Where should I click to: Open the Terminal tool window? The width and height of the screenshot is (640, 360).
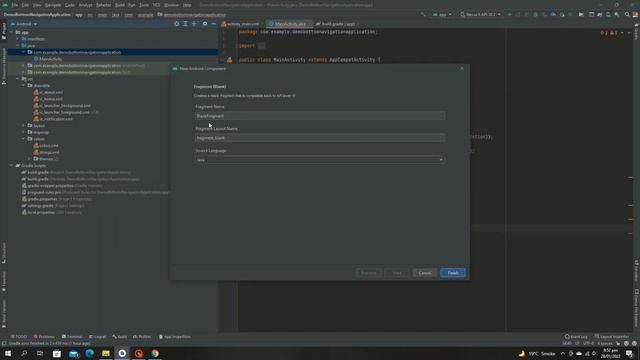pos(72,337)
